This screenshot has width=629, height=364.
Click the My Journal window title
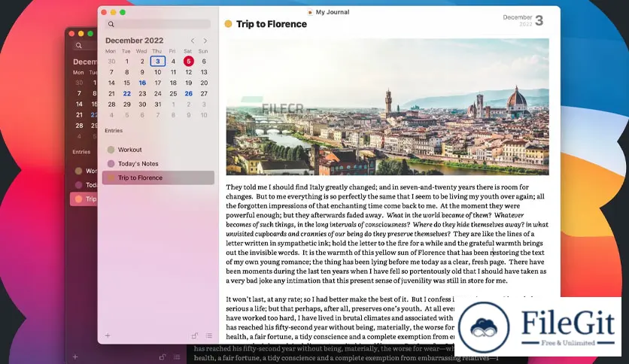pos(332,12)
